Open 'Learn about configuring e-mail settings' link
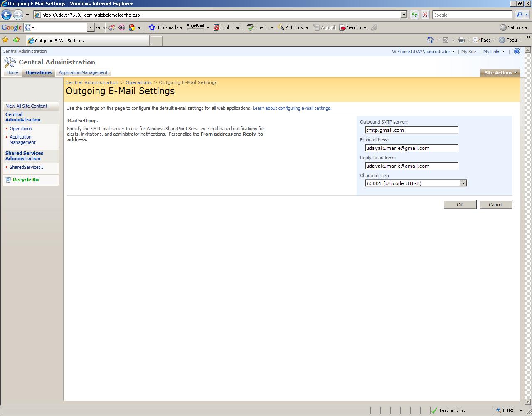 click(292, 108)
